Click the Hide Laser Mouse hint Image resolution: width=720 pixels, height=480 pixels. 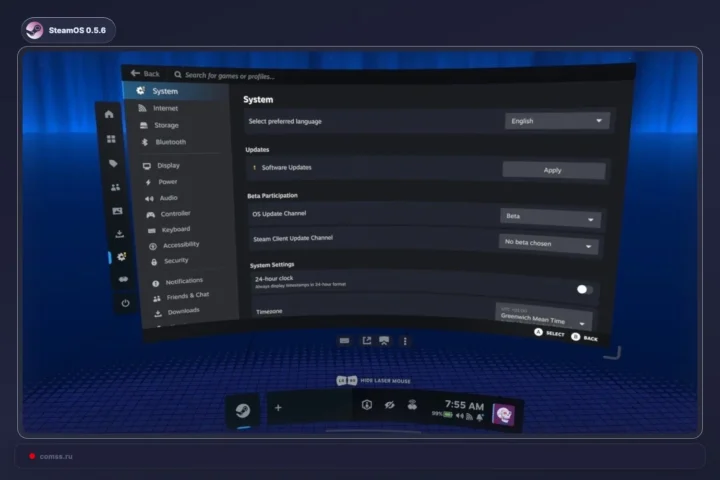pyautogui.click(x=373, y=381)
